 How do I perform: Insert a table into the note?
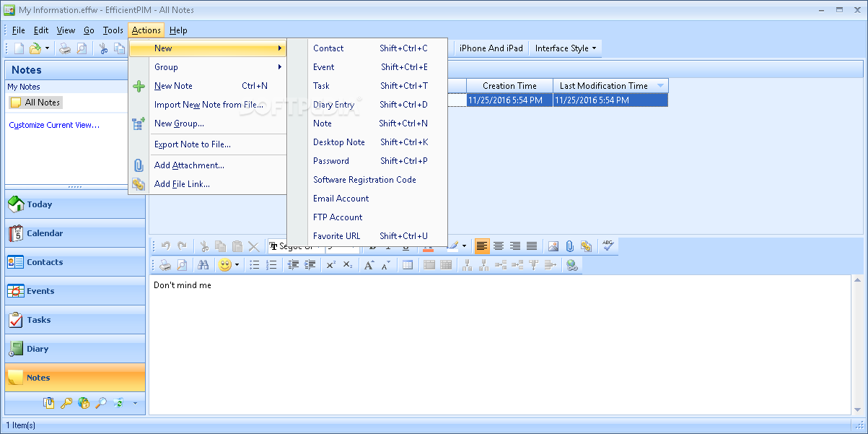pos(408,265)
